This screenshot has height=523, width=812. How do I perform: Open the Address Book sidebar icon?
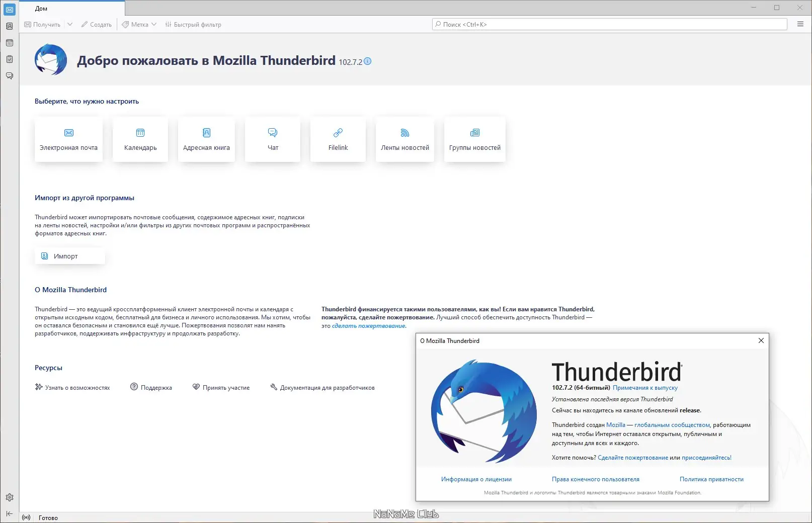tap(10, 26)
